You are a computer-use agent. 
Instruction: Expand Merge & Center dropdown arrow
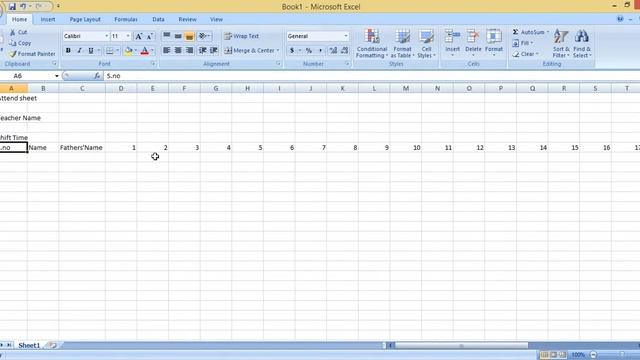(x=278, y=51)
